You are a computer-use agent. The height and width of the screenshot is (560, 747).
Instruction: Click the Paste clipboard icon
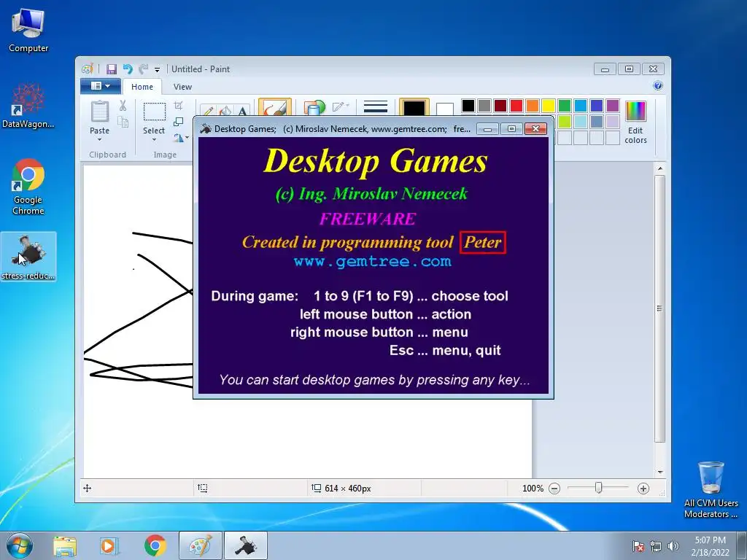(99, 113)
